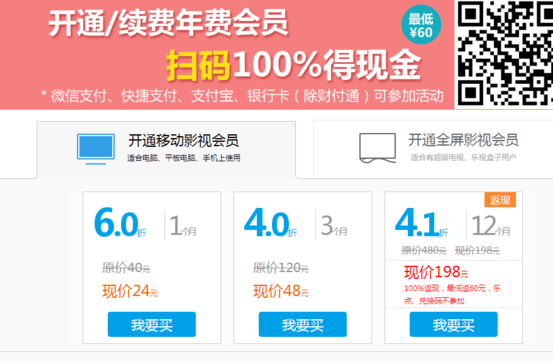This screenshot has height=361, width=553.
Task: Select the 4.1折 twelve-month plan card
Action: coord(454,268)
